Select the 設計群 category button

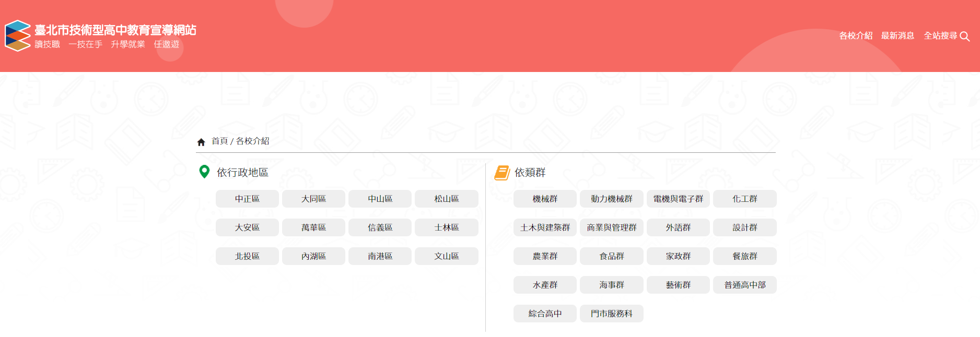click(x=744, y=227)
